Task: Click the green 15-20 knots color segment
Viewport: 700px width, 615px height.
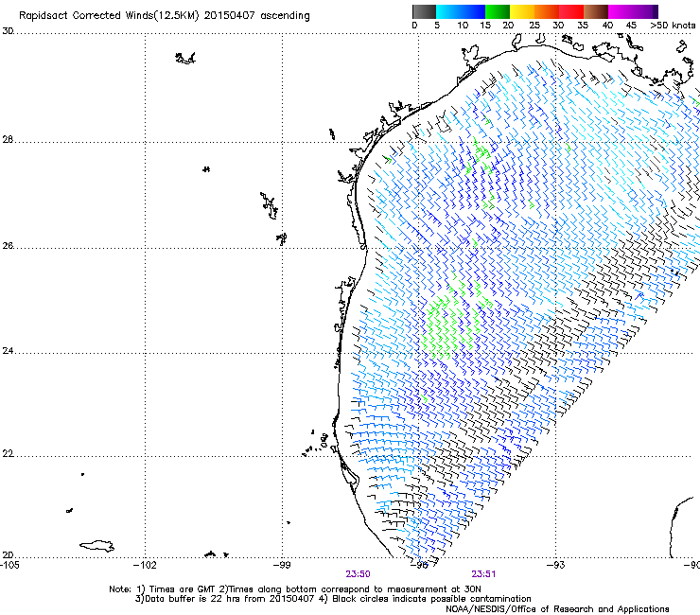Action: pos(498,11)
